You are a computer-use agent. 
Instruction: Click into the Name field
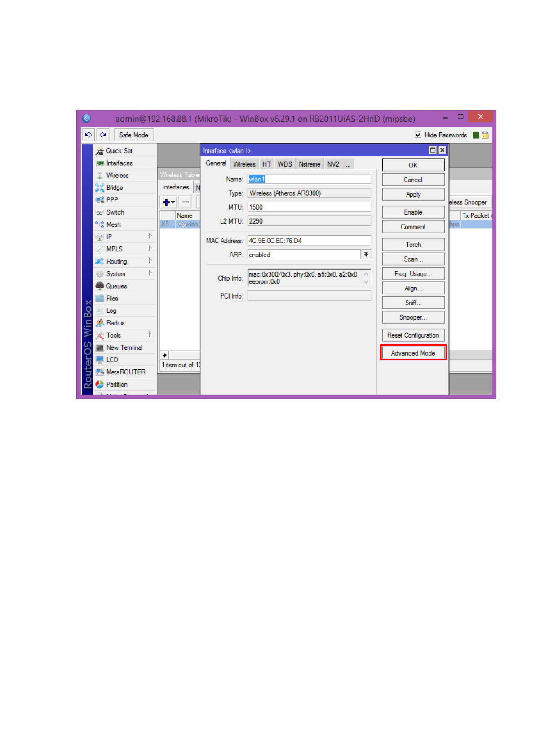[x=309, y=179]
